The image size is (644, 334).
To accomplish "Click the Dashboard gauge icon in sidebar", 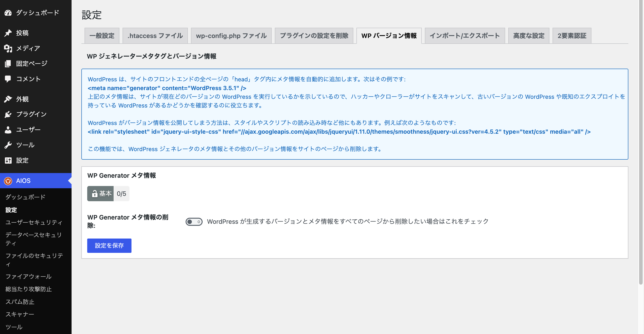I will point(8,13).
